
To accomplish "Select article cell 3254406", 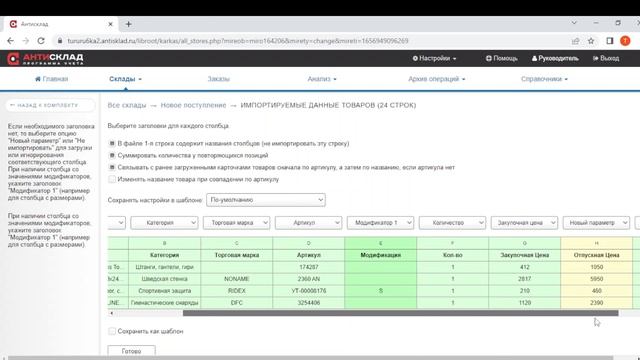I will 309,303.
